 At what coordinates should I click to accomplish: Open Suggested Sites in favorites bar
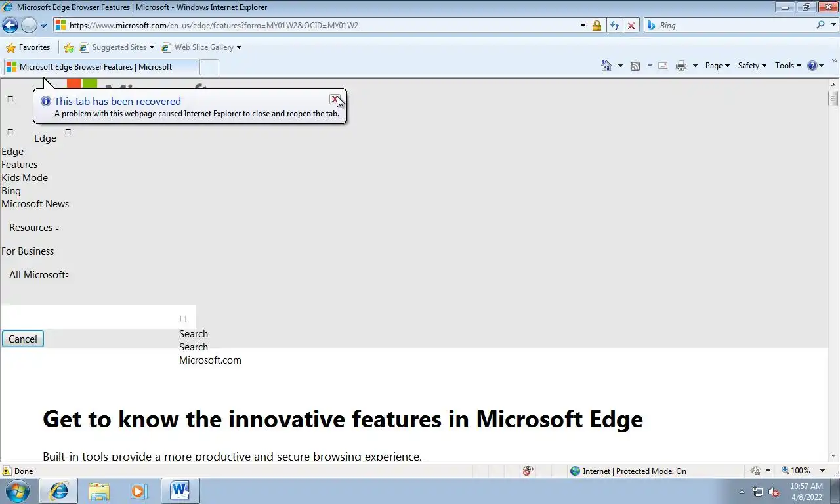(x=117, y=47)
